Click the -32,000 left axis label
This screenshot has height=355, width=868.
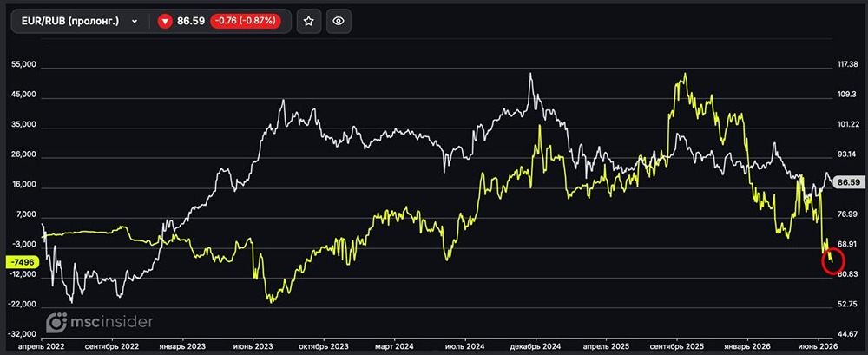23,334
